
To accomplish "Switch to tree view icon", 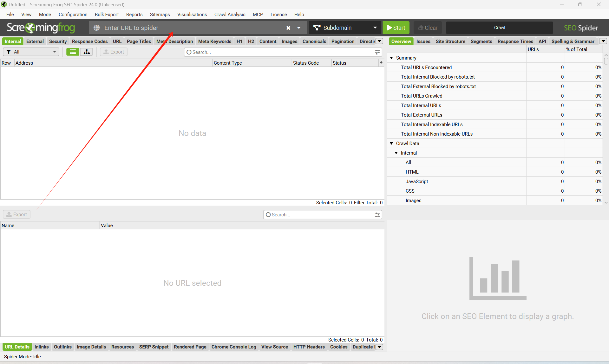I will pos(86,52).
